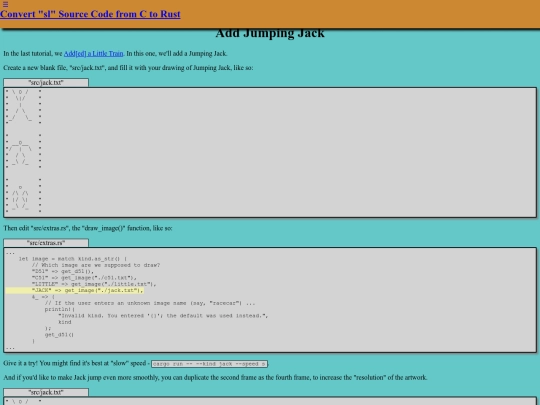The image size is (540, 405).
Task: Click the 'cargo run -- --kind jack --speed s' command
Action: click(x=209, y=364)
